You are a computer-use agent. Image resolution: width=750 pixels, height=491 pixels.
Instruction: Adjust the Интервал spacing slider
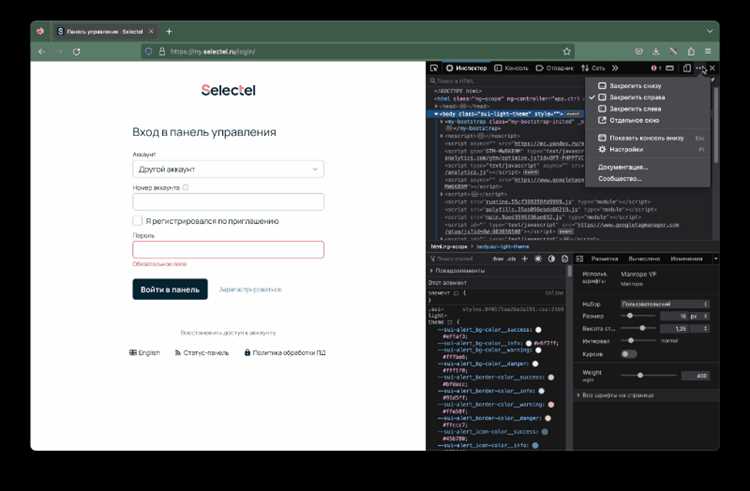[639, 340]
